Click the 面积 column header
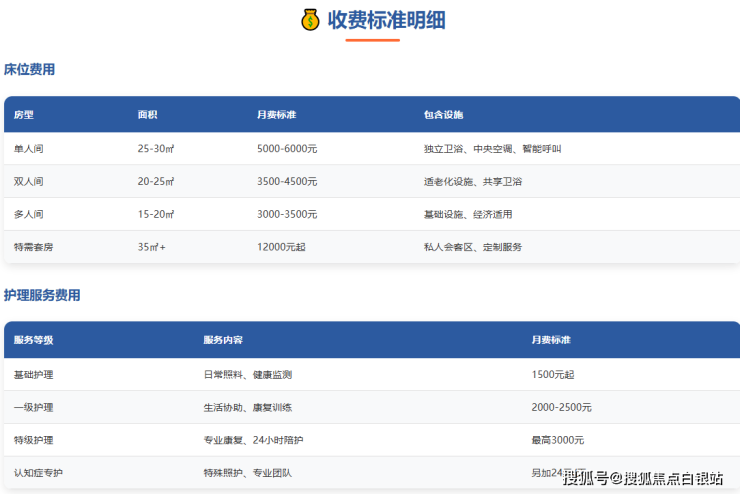 pyautogui.click(x=148, y=115)
